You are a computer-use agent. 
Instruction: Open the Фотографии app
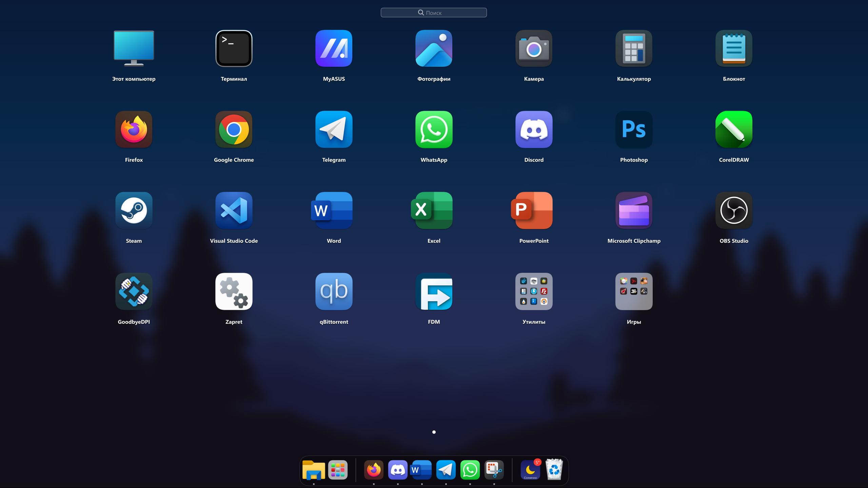(434, 48)
